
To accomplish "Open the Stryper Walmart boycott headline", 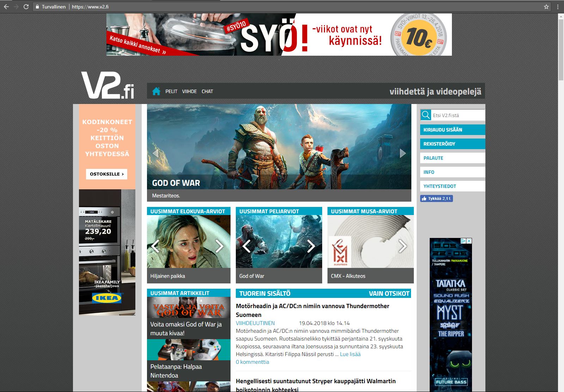I will (x=315, y=385).
